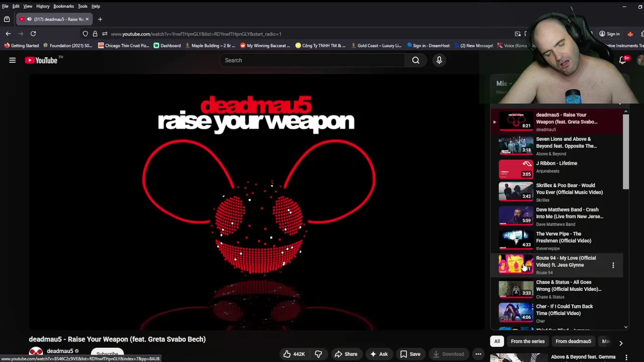Open a new browser tab
Viewport: 644px width, 362px height.
(x=100, y=19)
